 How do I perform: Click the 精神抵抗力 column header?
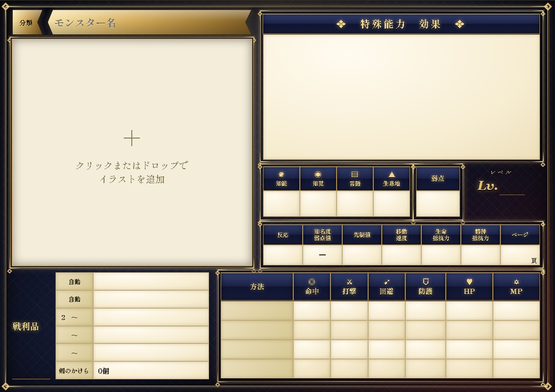point(480,235)
